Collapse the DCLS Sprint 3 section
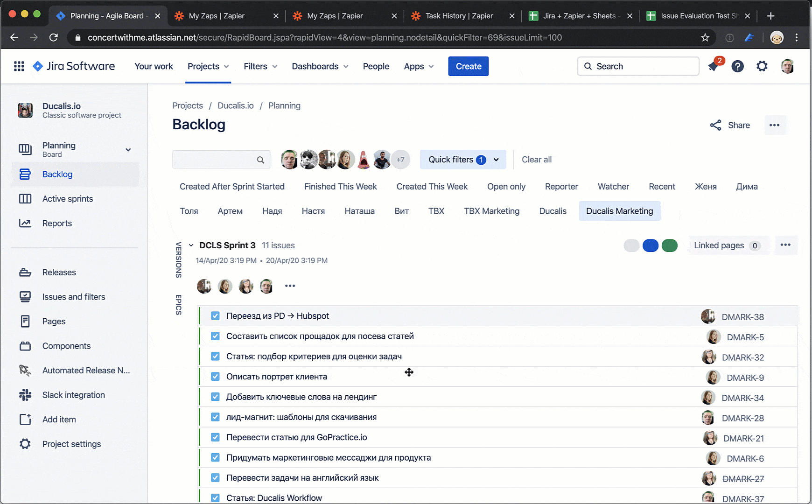Screen dimensions: 812x504 [191, 245]
